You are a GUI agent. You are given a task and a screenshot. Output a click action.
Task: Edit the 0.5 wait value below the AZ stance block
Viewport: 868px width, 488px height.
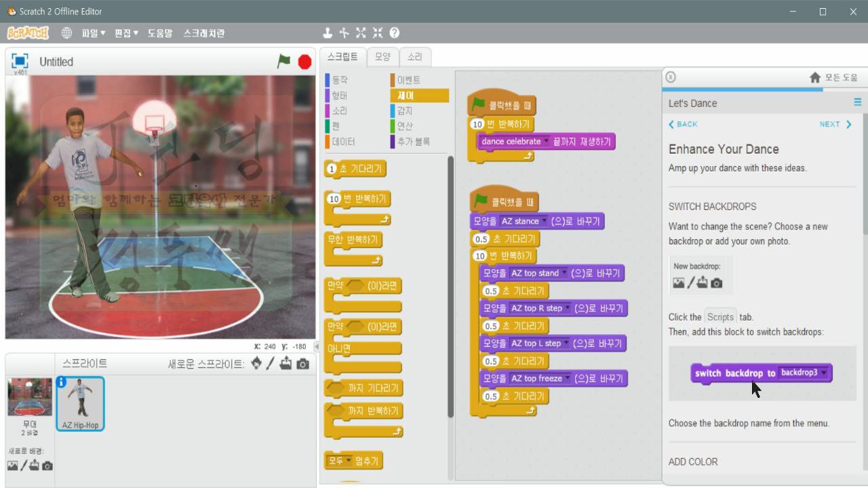(481, 239)
